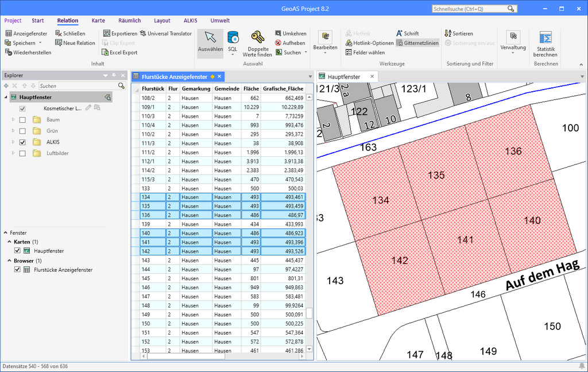Enable the Grün layer checkbox

coord(22,131)
